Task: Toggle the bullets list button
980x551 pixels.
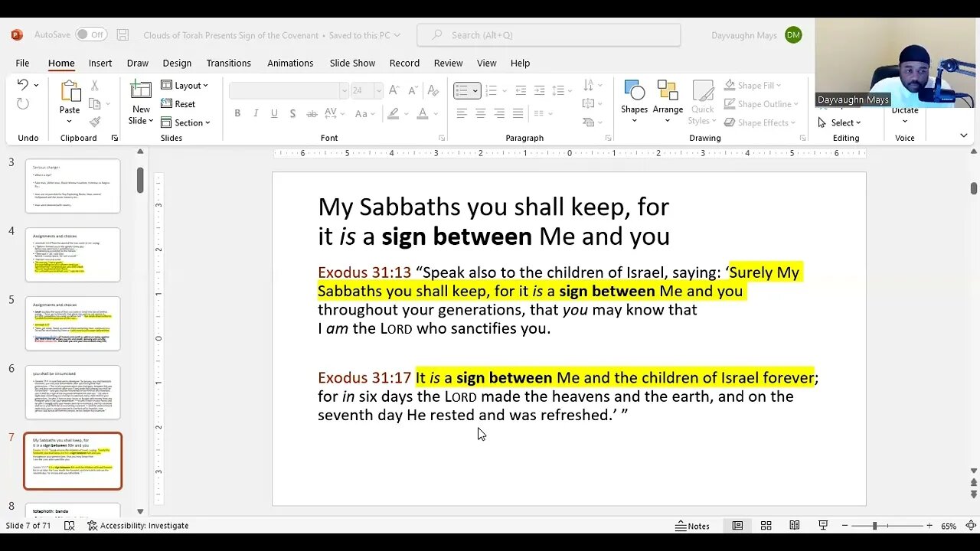Action: [x=462, y=90]
